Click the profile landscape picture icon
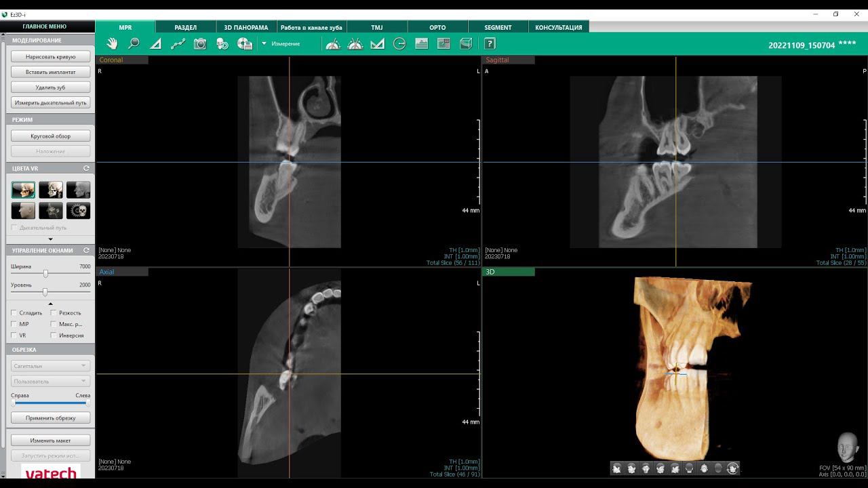Viewport: 868px width, 488px height. pyautogui.click(x=421, y=43)
